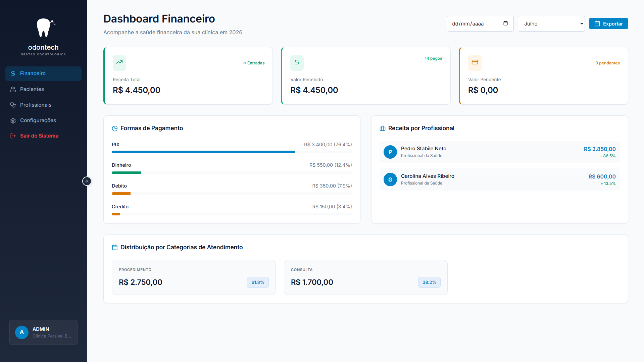The image size is (644, 362).
Task: Click the 'R$ 3.850,00' amount
Action: coord(600,149)
